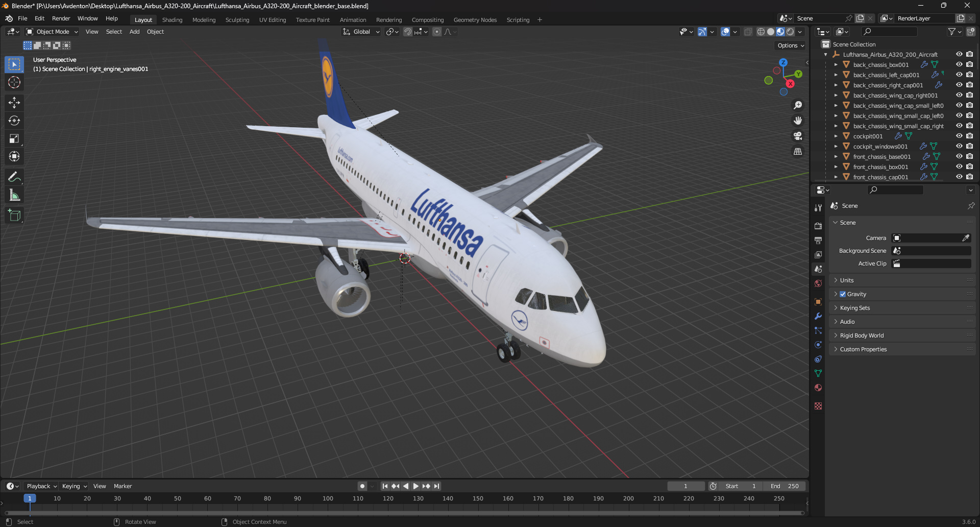The image size is (980, 527).
Task: Expand cockpit001 tree item
Action: tap(836, 136)
